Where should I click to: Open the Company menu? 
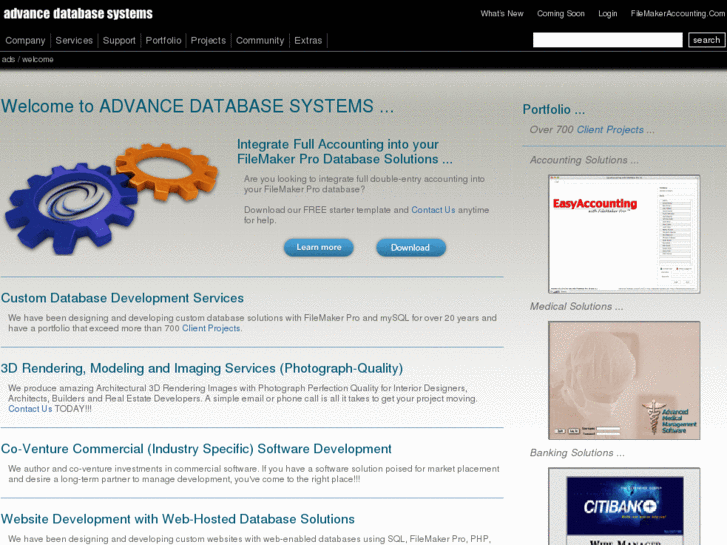(x=25, y=40)
